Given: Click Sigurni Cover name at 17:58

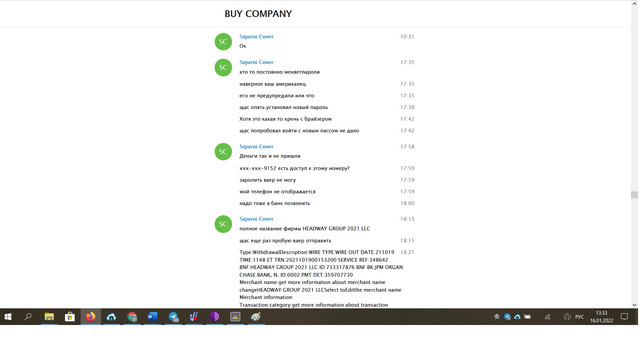Looking at the screenshot, I should [x=256, y=146].
